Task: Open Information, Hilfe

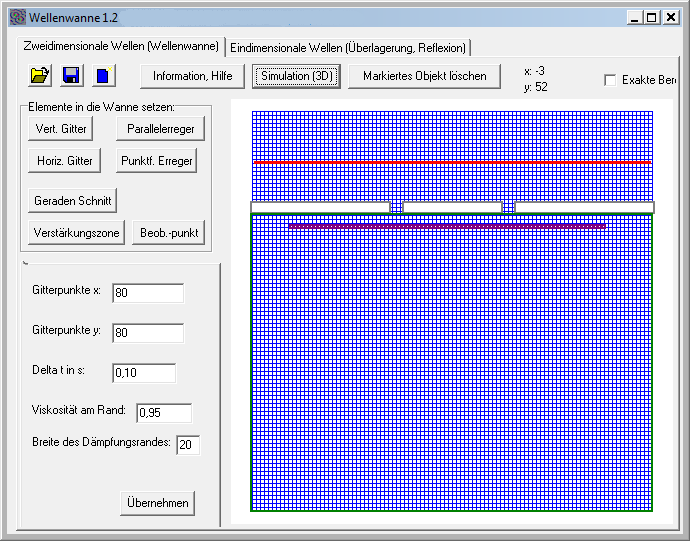Action: click(192, 76)
